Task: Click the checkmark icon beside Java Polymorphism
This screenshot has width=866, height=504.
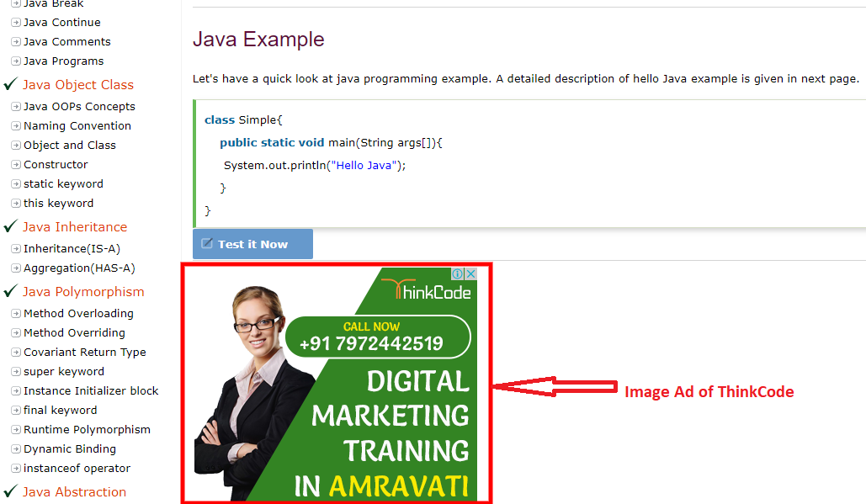Action: [10, 291]
